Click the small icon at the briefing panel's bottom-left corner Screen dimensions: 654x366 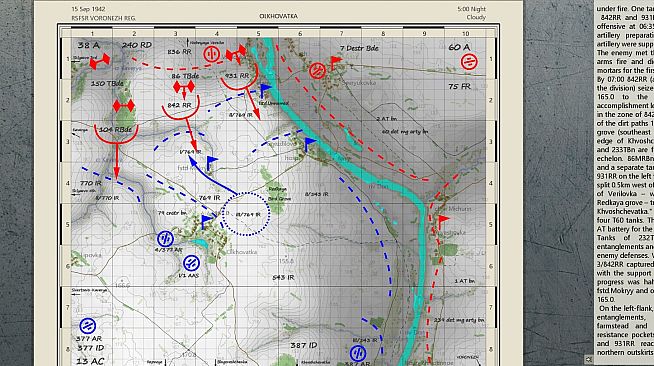point(589,359)
